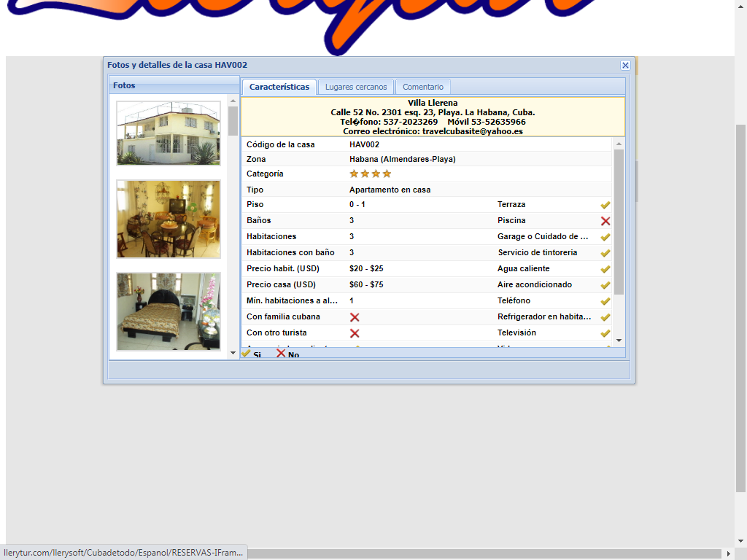The image size is (747, 560).
Task: Click the Con familia cubana cross icon
Action: click(x=355, y=317)
